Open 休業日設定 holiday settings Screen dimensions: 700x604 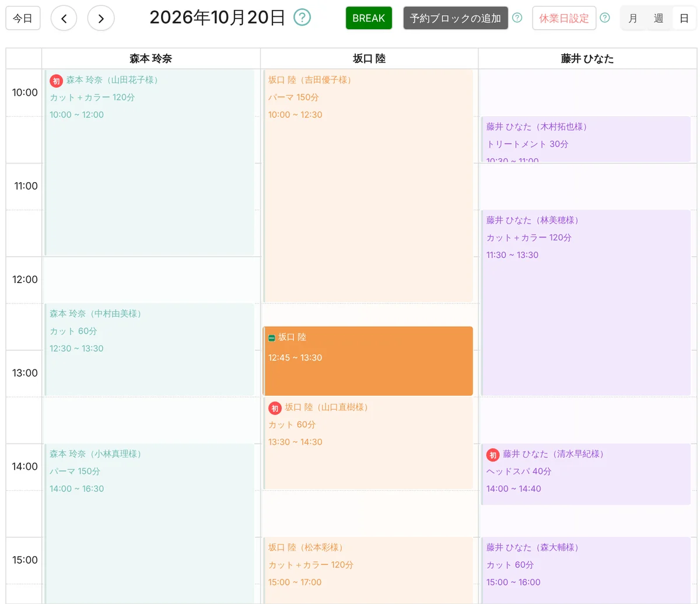coord(564,18)
